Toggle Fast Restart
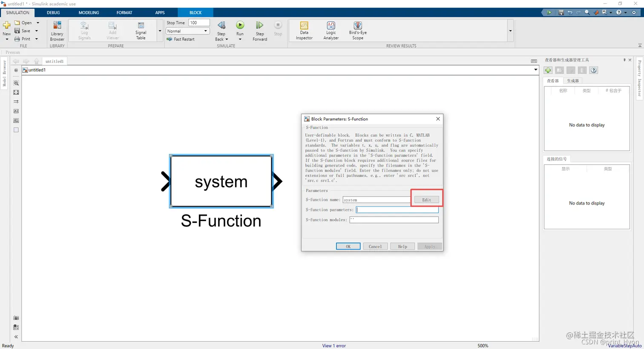Viewport: 644px width, 349px height. tap(181, 39)
